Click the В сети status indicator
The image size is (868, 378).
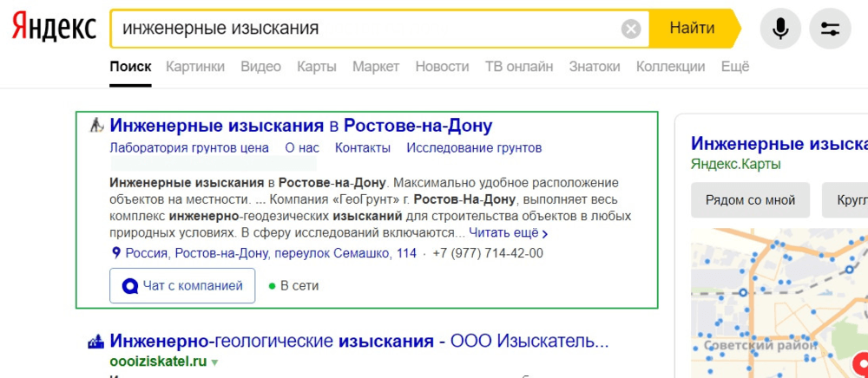(x=293, y=286)
